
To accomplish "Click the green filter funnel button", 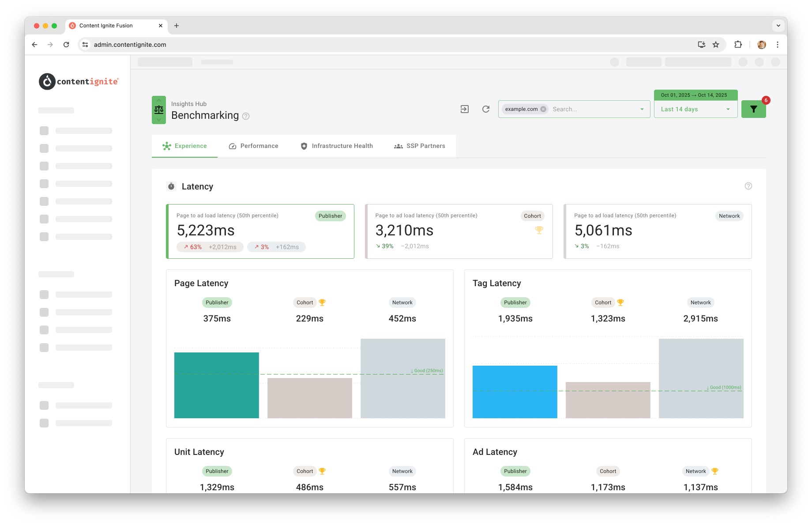I will (x=753, y=109).
